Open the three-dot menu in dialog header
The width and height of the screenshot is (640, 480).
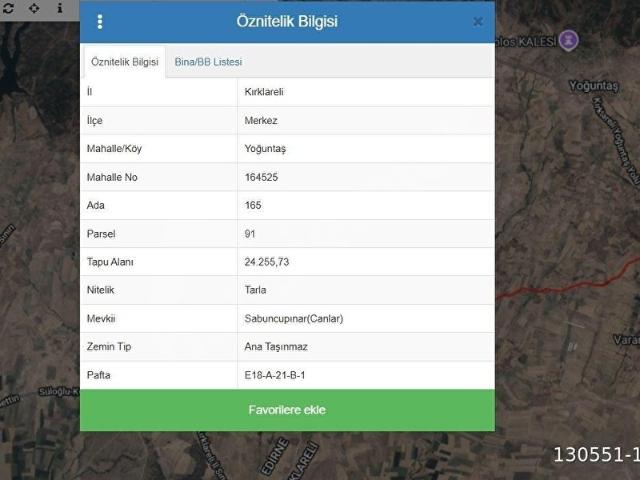(x=100, y=22)
